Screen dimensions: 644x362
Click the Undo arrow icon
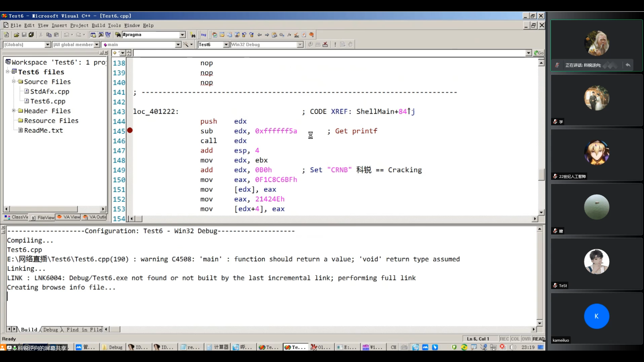[66, 35]
